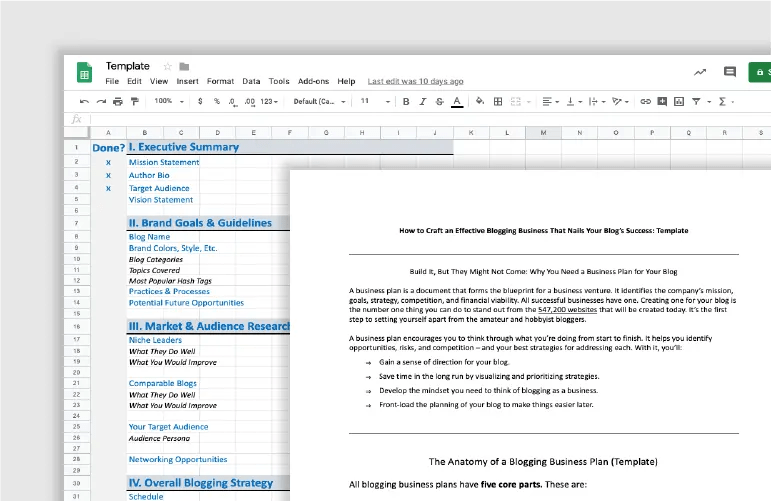Toggle strikethrough formatting
The image size is (771, 501).
(440, 101)
